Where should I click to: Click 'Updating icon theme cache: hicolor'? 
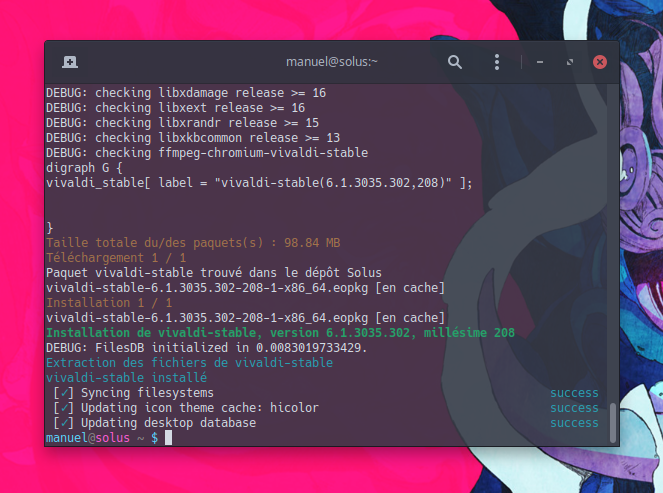pos(186,408)
